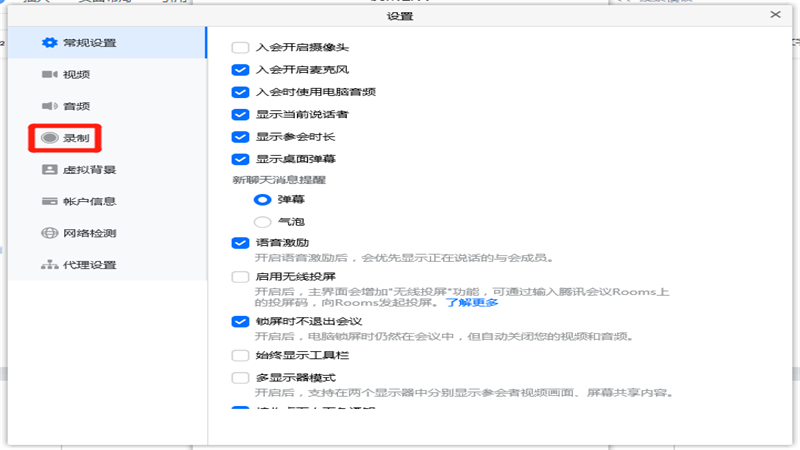This screenshot has width=800, height=450.
Task: Click the card icon beside 帐户信息
Action: pos(49,201)
